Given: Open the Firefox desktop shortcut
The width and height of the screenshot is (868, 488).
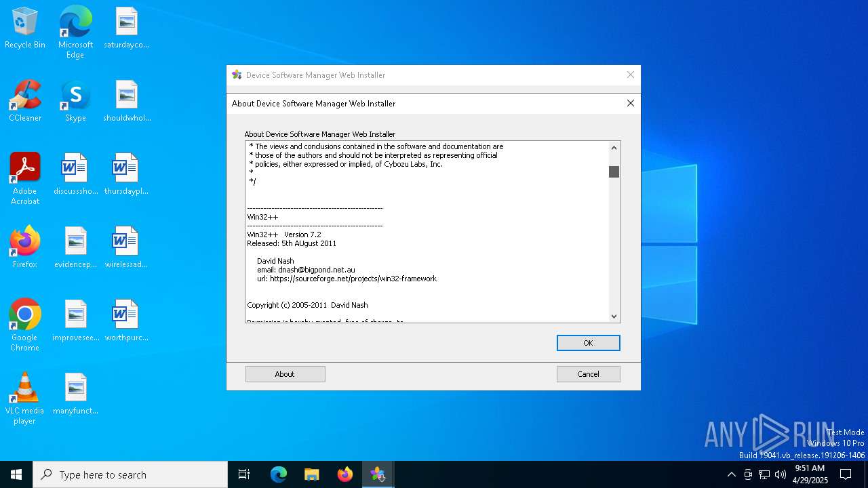Looking at the screenshot, I should click(x=25, y=248).
